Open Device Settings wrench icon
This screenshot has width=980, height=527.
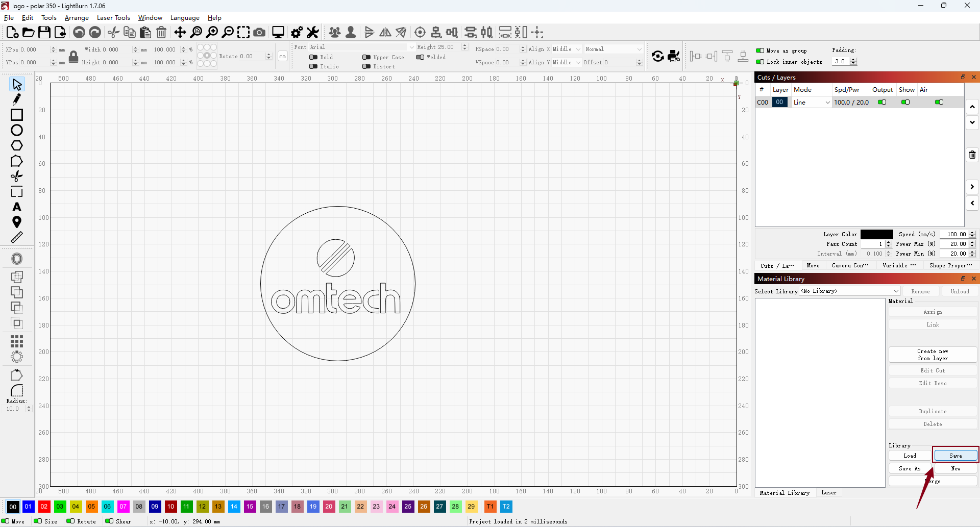click(x=313, y=32)
